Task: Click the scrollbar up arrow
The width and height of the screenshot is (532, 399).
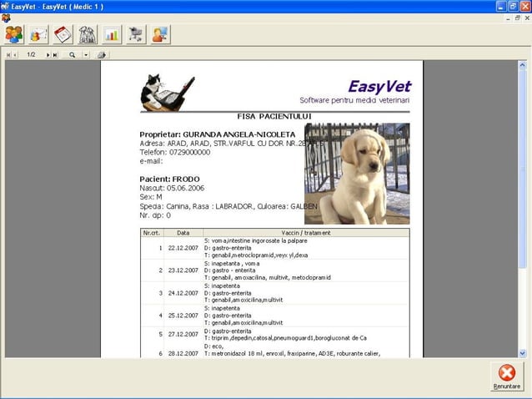Action: [x=522, y=64]
